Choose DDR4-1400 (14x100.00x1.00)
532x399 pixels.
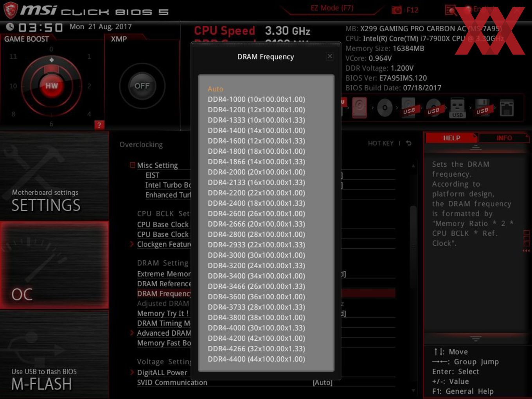point(256,130)
